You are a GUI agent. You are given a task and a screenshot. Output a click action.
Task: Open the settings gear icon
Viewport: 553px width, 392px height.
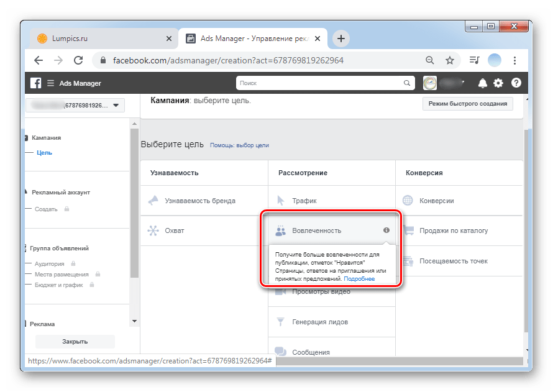click(498, 83)
